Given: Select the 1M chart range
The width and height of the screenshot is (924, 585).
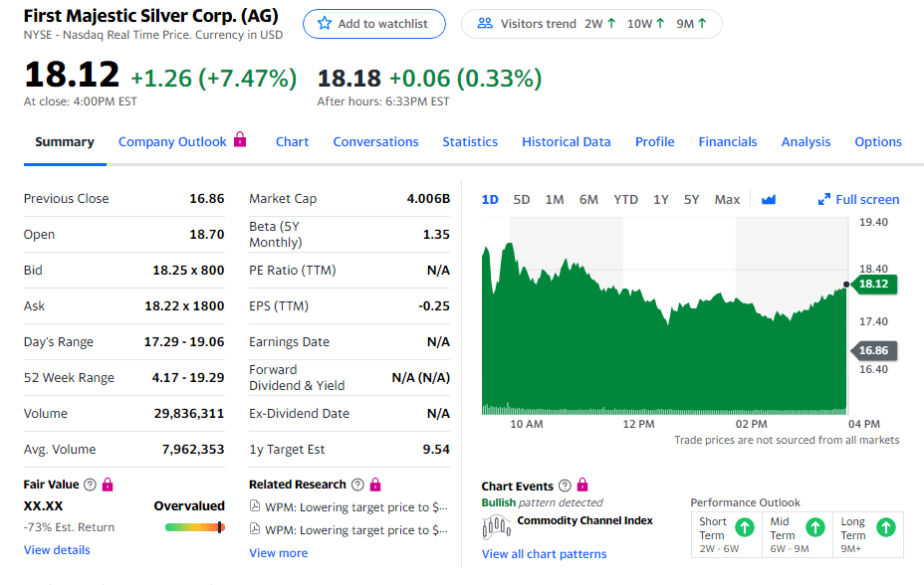Looking at the screenshot, I should (x=555, y=200).
